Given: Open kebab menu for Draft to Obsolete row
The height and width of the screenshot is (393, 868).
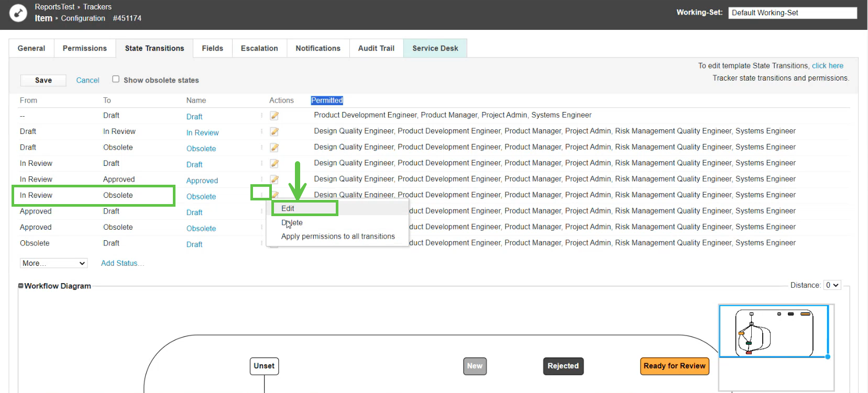Looking at the screenshot, I should pos(261,148).
